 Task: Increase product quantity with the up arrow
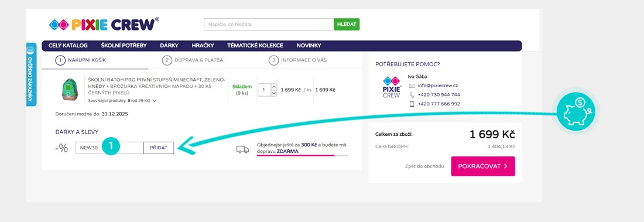(x=274, y=86)
